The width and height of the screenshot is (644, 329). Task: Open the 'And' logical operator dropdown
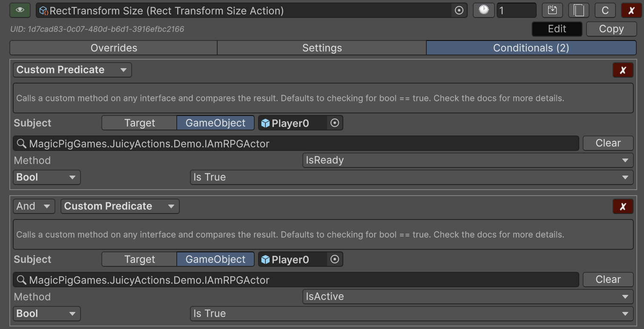tap(34, 206)
